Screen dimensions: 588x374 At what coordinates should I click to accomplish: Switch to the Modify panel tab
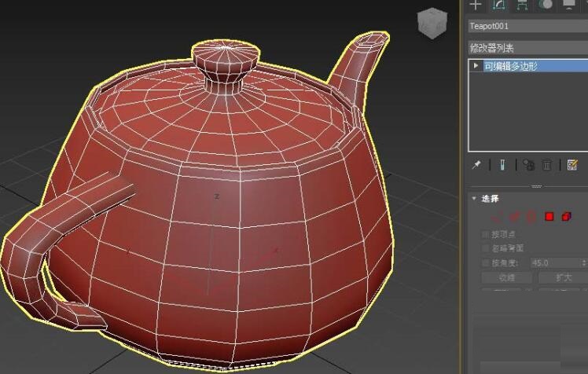point(498,5)
